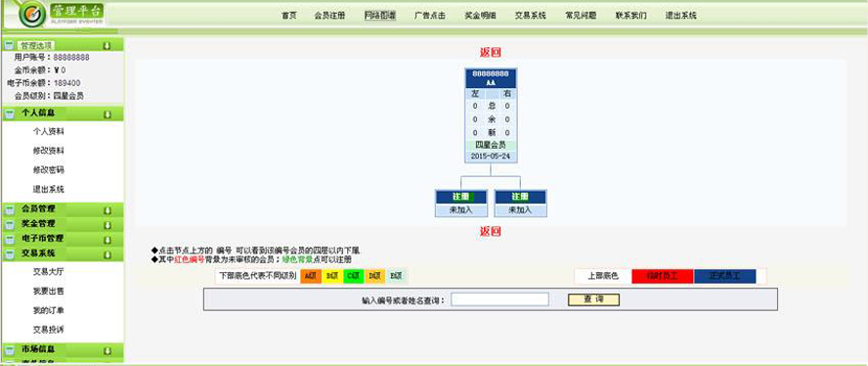Expand 电子币管理 section using its arrow

pyautogui.click(x=108, y=240)
